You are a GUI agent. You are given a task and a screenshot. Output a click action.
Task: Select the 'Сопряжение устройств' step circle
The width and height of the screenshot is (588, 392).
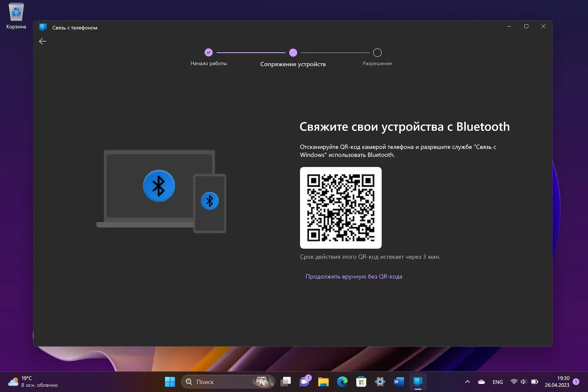[x=293, y=52]
